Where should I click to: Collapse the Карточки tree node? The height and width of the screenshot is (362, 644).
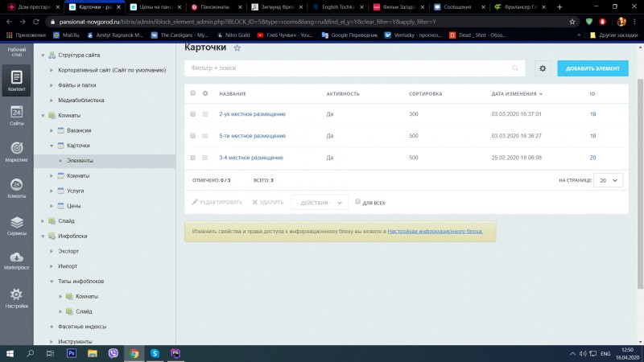click(x=52, y=146)
